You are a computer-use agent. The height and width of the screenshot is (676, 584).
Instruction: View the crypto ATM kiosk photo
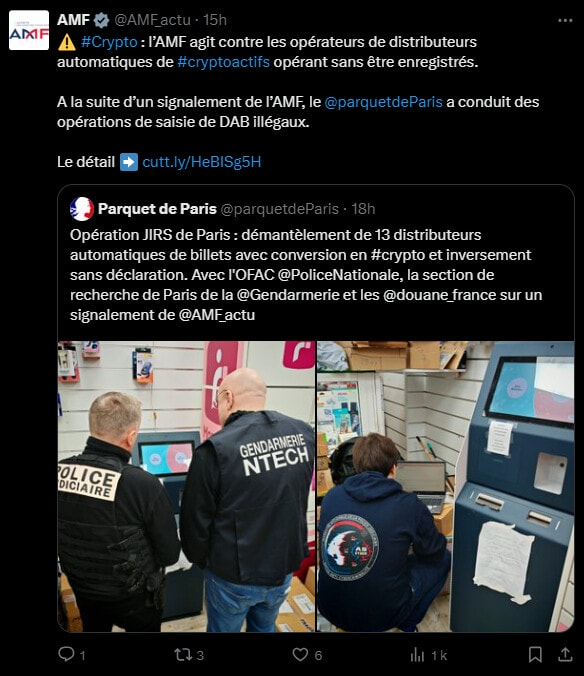point(446,486)
